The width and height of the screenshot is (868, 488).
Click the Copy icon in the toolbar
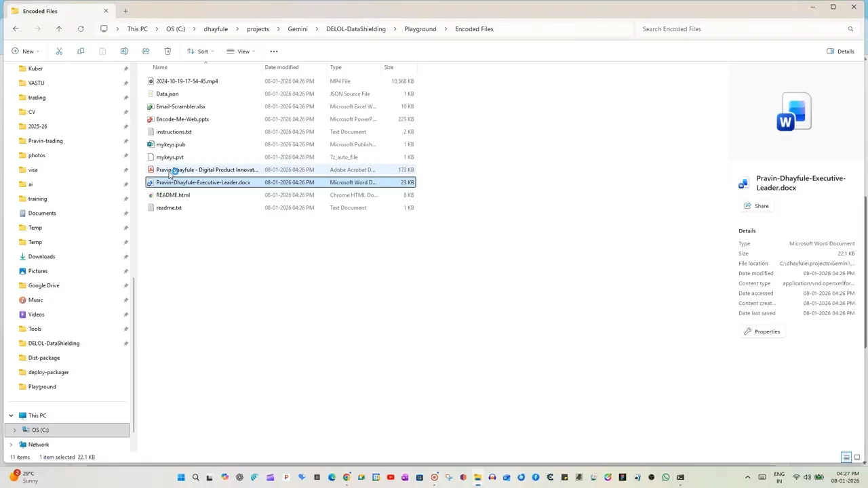coord(81,52)
